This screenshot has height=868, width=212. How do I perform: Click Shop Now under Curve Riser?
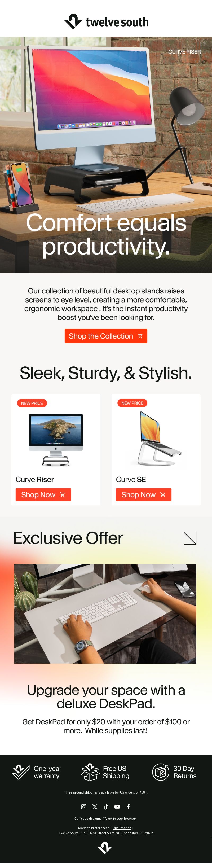(x=43, y=494)
